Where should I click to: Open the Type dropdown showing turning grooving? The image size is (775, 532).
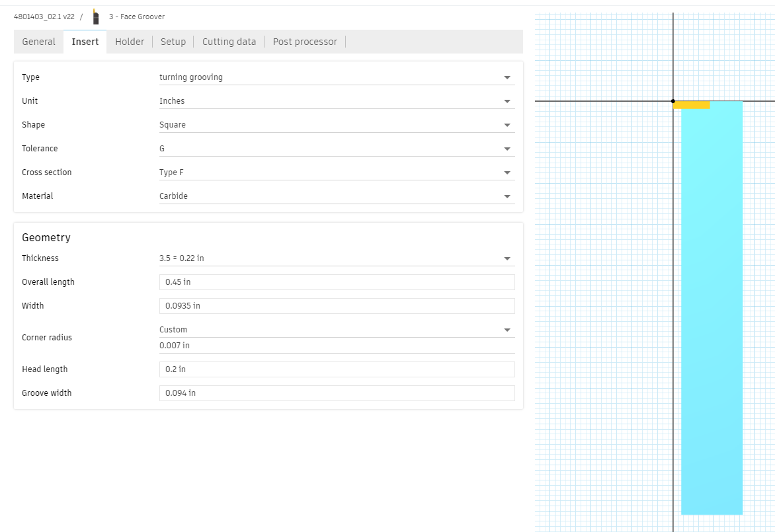click(337, 77)
